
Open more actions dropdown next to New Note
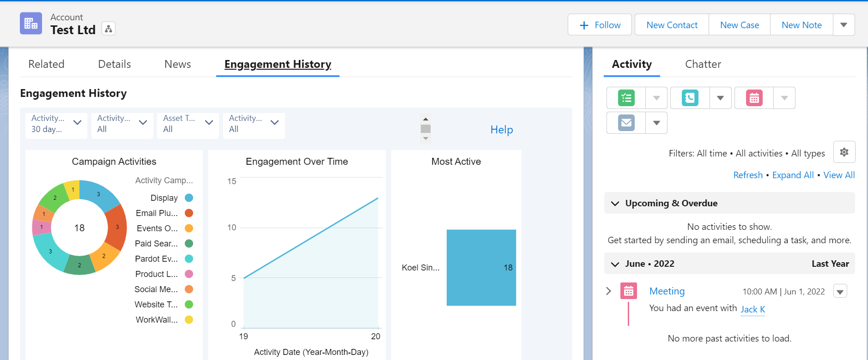click(x=844, y=25)
